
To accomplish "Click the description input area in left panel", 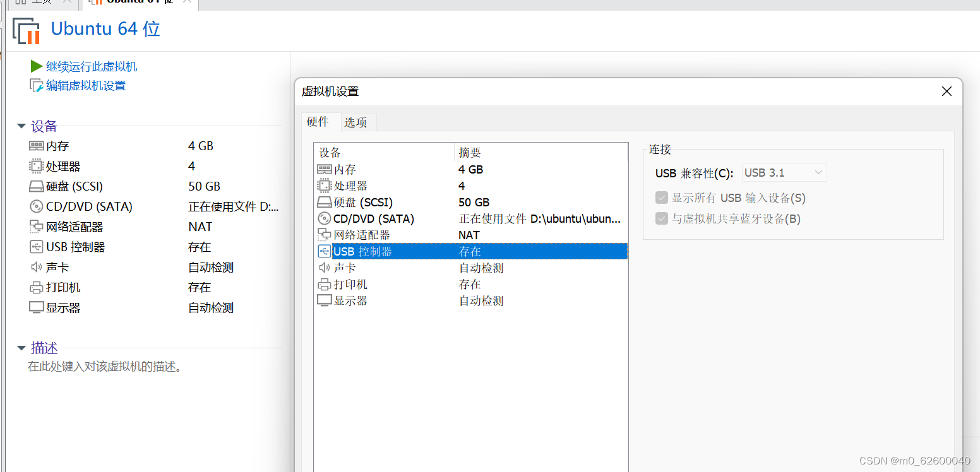I will pyautogui.click(x=105, y=367).
